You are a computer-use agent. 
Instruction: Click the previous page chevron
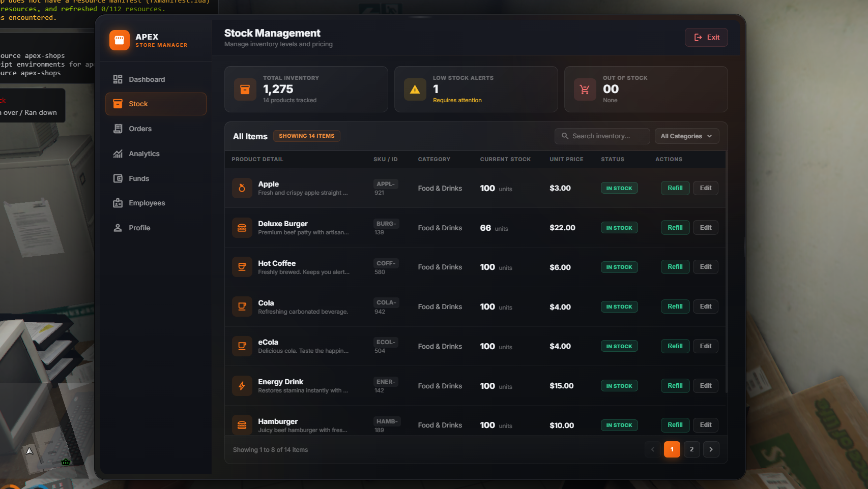(x=653, y=449)
